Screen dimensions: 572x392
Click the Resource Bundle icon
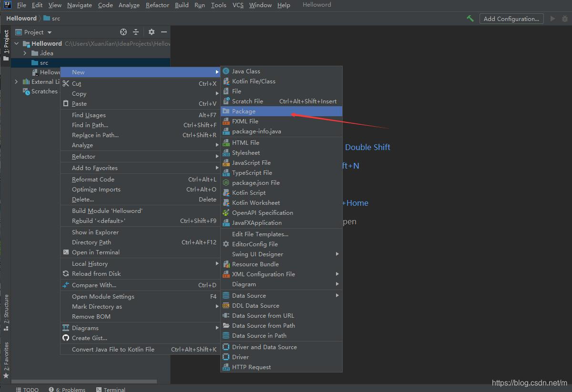(x=226, y=264)
